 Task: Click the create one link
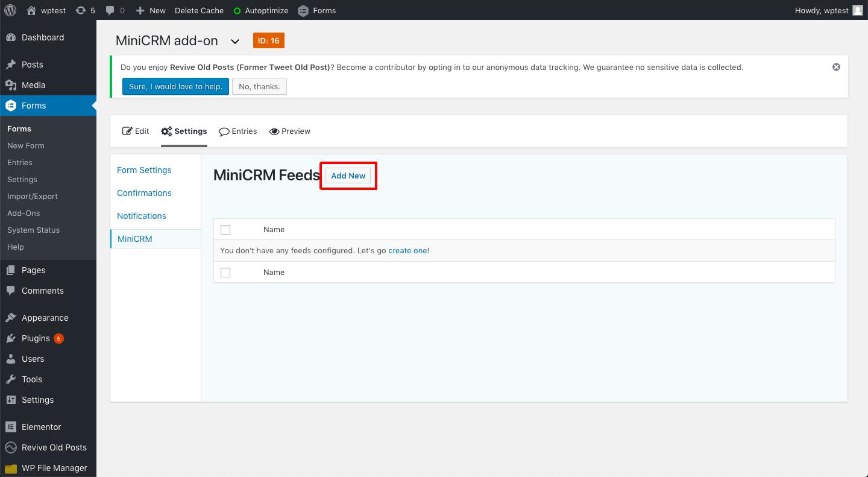coord(407,250)
